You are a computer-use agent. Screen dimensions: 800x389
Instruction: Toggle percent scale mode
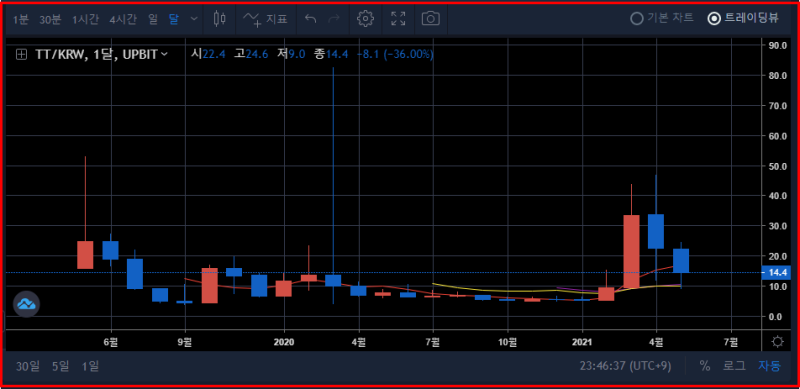point(705,366)
